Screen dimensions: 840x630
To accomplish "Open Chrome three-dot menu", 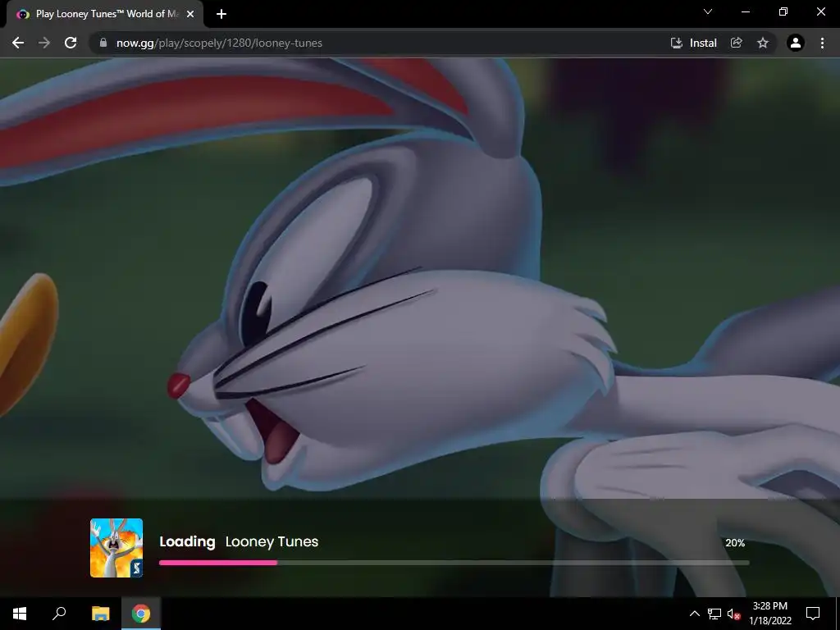I will point(822,43).
